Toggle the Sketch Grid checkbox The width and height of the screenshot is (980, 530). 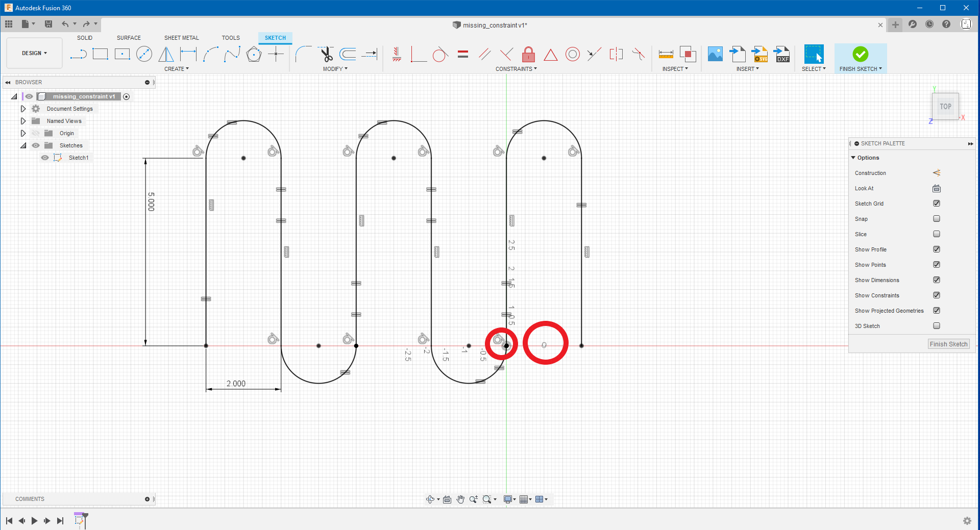(937, 204)
